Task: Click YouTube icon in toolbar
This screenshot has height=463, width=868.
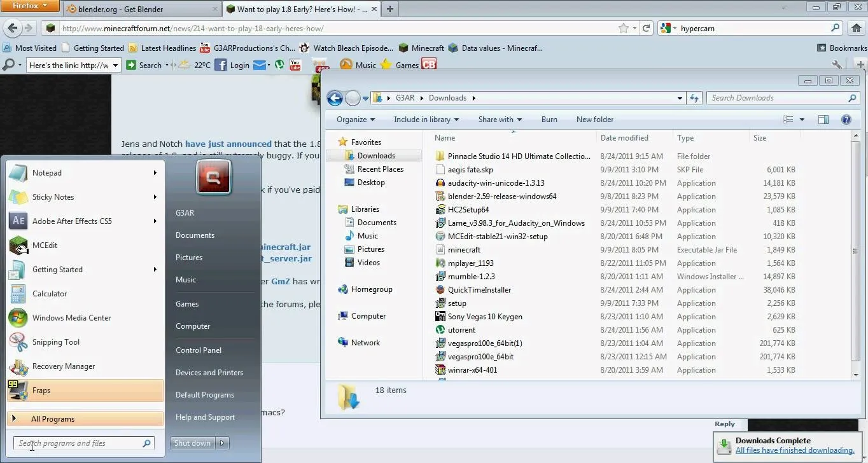Action: pos(295,65)
